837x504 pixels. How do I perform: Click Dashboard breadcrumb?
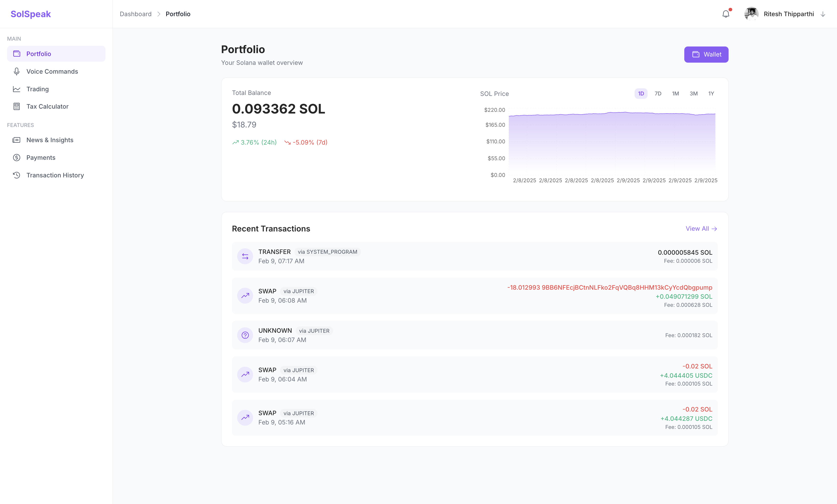[x=136, y=14]
